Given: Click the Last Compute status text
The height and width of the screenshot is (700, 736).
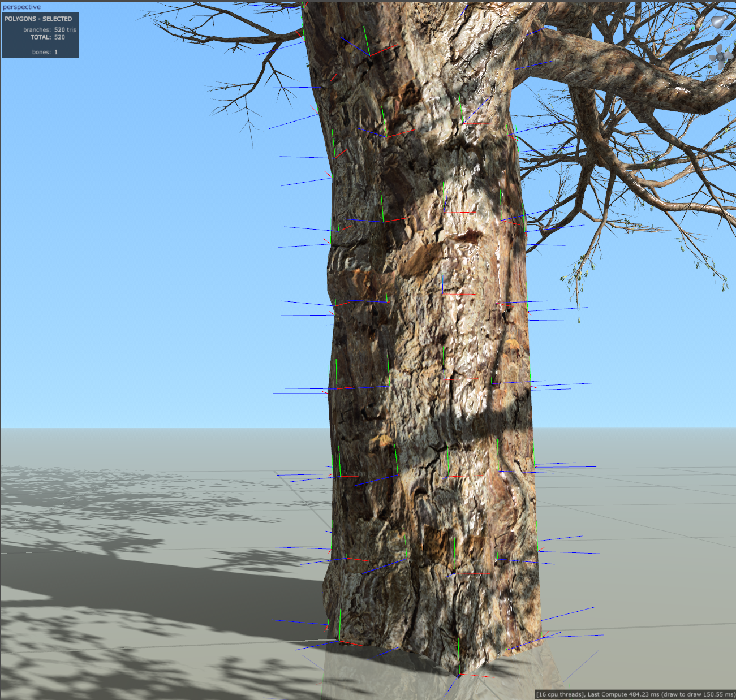Looking at the screenshot, I should pyautogui.click(x=661, y=694).
